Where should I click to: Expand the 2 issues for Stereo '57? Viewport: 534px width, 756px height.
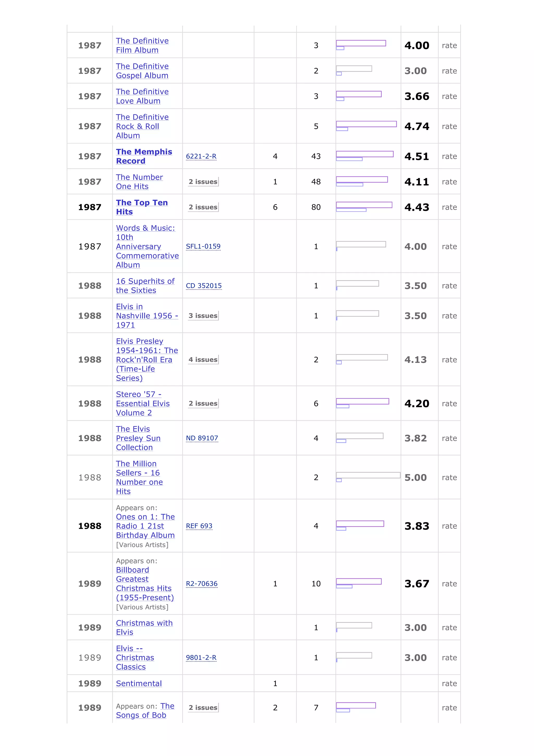[x=203, y=403]
